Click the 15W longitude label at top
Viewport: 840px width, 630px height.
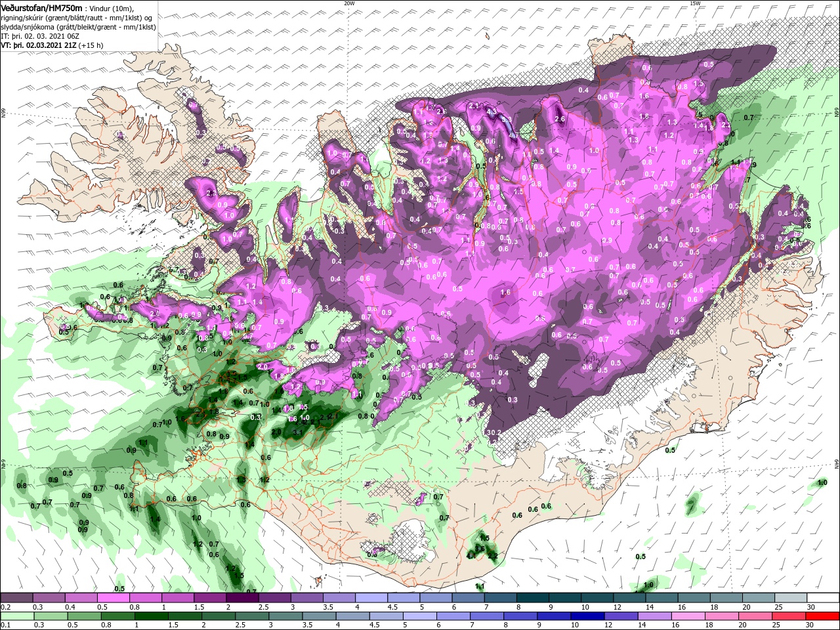[x=695, y=3]
